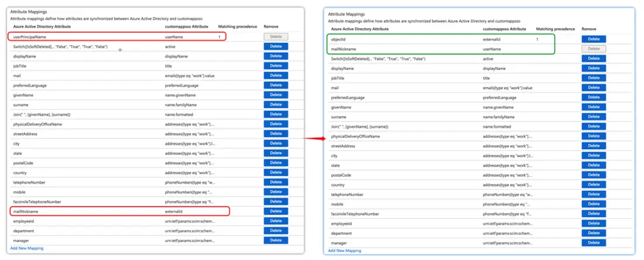The width and height of the screenshot is (644, 260).
Task: Delete the country mapping in right panel
Action: 594,184
